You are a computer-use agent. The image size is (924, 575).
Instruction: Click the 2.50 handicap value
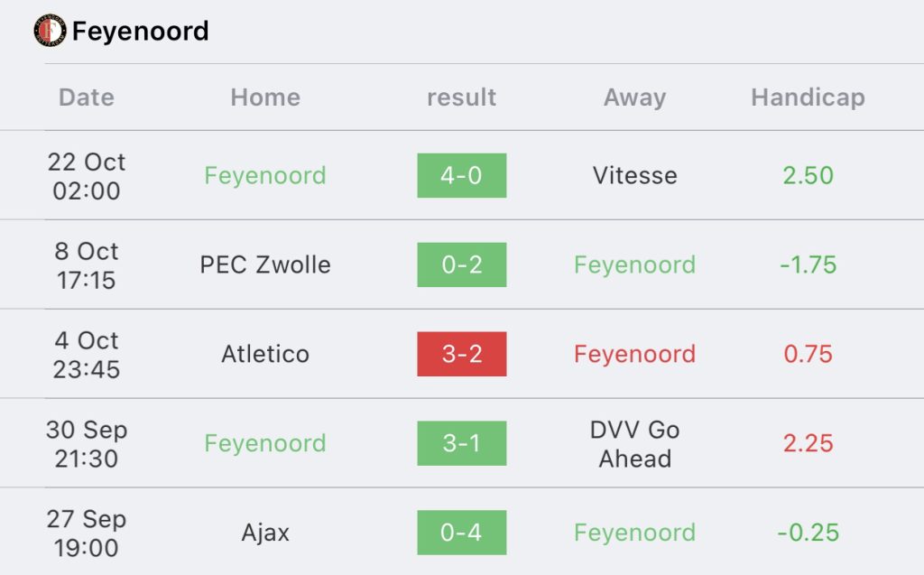click(808, 176)
